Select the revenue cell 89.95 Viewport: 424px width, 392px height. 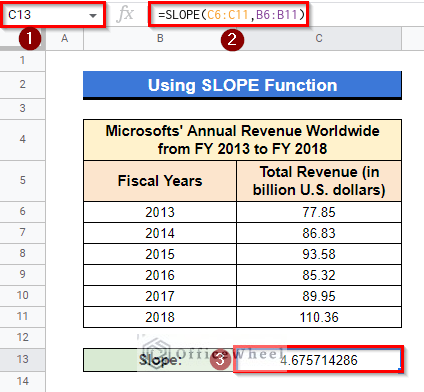[x=319, y=296]
